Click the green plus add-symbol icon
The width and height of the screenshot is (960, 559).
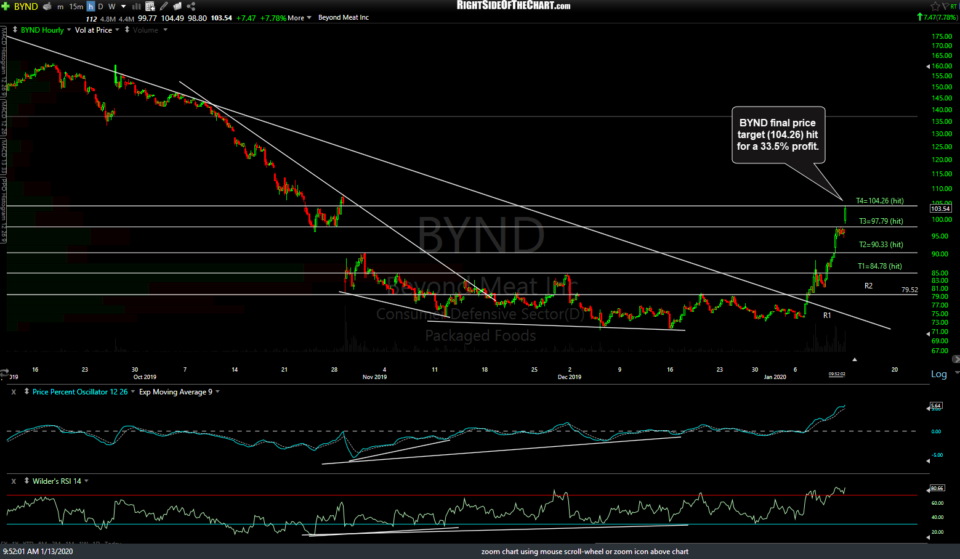6,6
